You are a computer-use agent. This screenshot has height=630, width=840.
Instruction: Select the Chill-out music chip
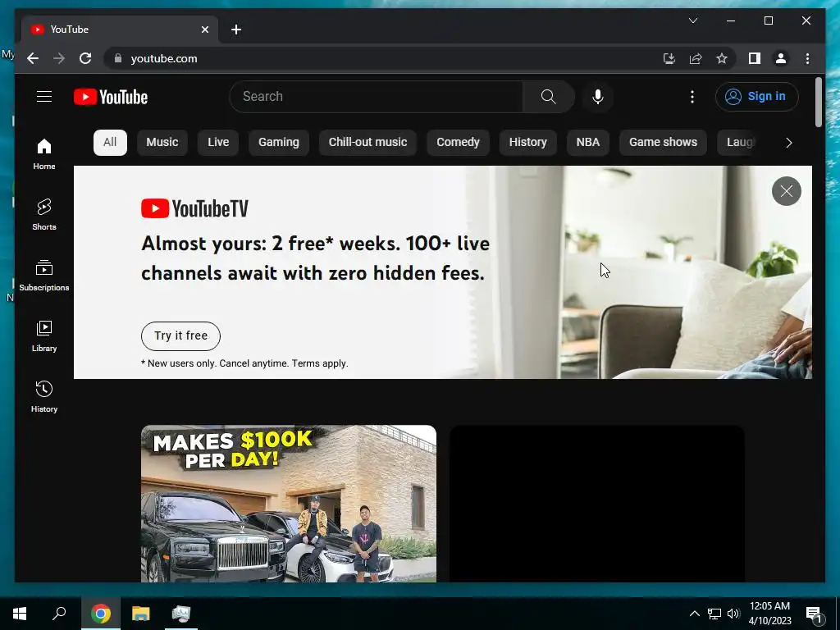point(367,143)
